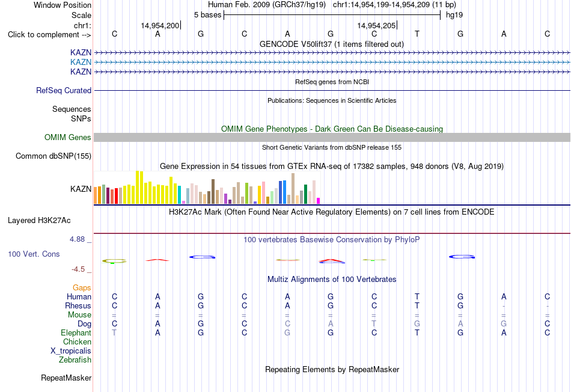Click the magenta bar ending the GTEx chart
The width and height of the screenshot is (571, 392).
click(x=319, y=201)
